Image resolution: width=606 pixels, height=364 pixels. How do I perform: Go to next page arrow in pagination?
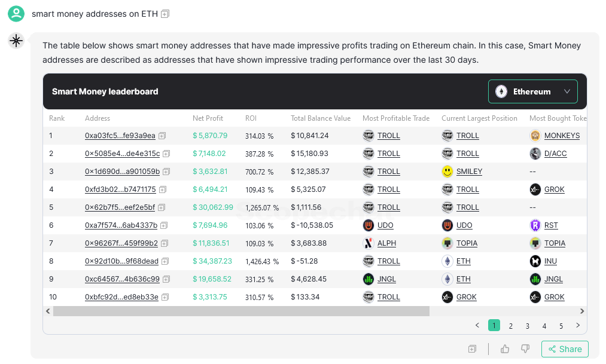click(578, 325)
